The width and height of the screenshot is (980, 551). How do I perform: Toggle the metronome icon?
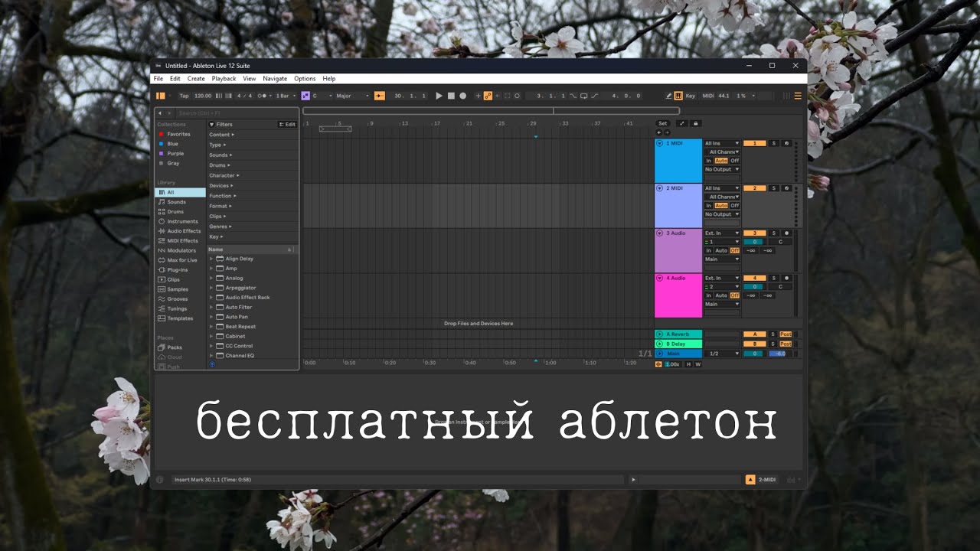(263, 96)
